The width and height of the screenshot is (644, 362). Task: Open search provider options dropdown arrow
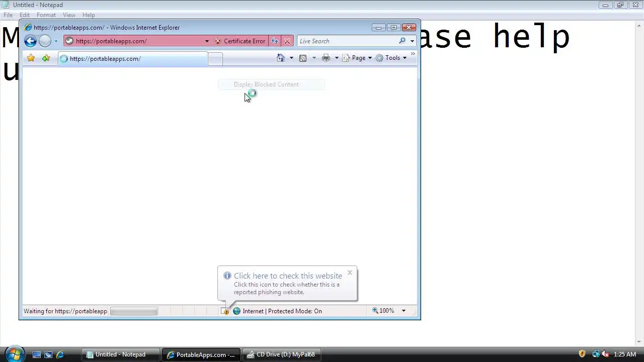pos(412,41)
